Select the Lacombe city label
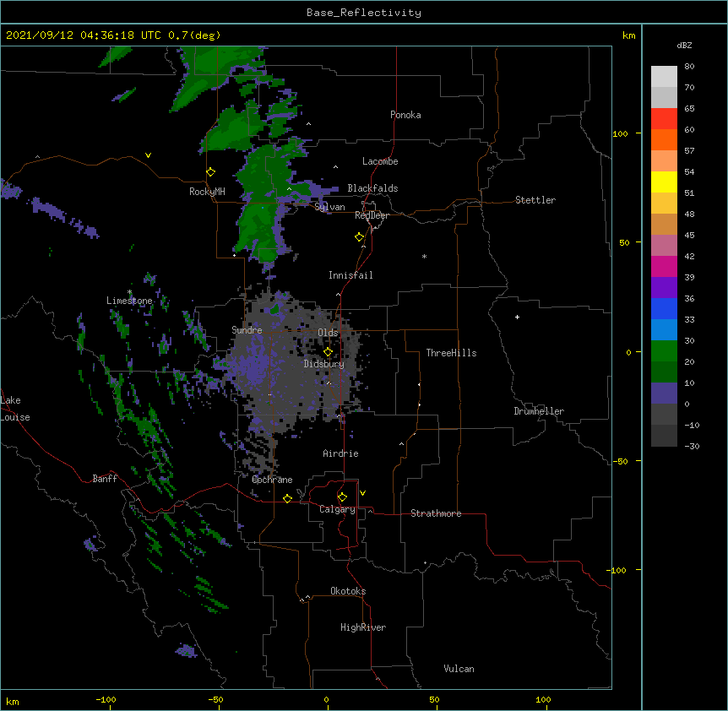728x711 pixels. pos(380,161)
